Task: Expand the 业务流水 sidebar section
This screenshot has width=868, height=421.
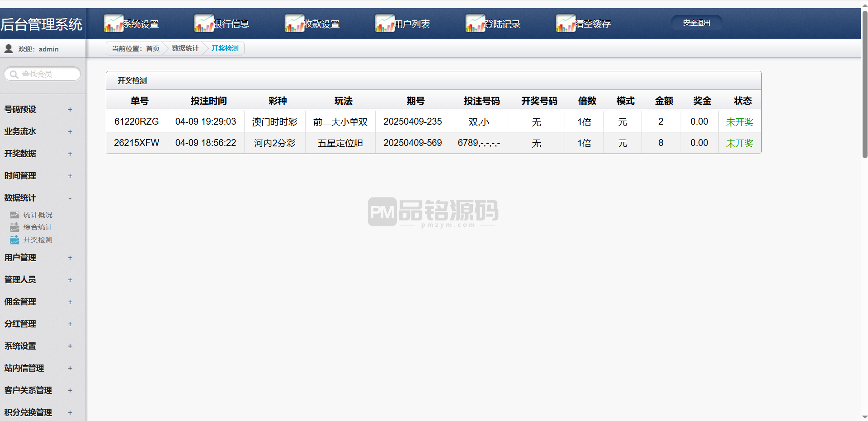Action: [x=70, y=131]
